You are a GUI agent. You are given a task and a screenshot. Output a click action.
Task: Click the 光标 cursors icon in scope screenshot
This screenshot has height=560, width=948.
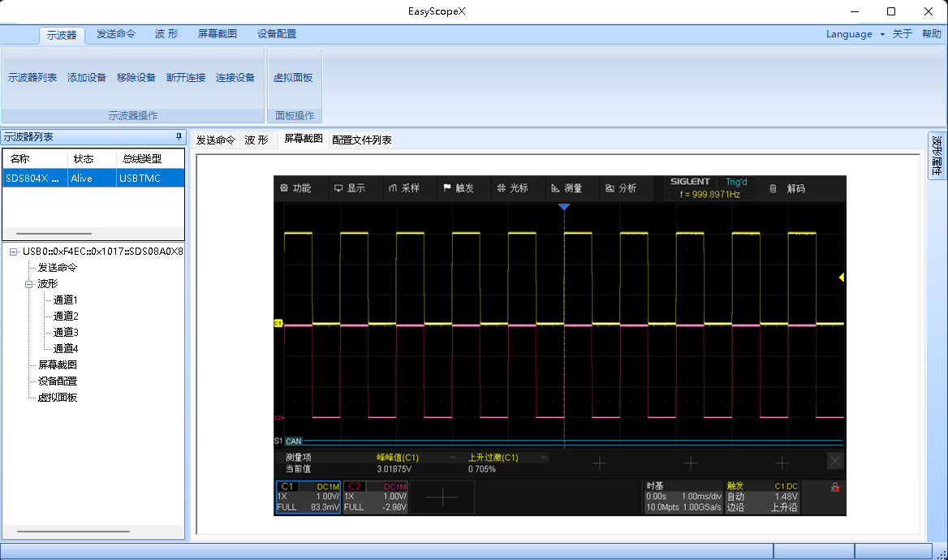point(502,188)
